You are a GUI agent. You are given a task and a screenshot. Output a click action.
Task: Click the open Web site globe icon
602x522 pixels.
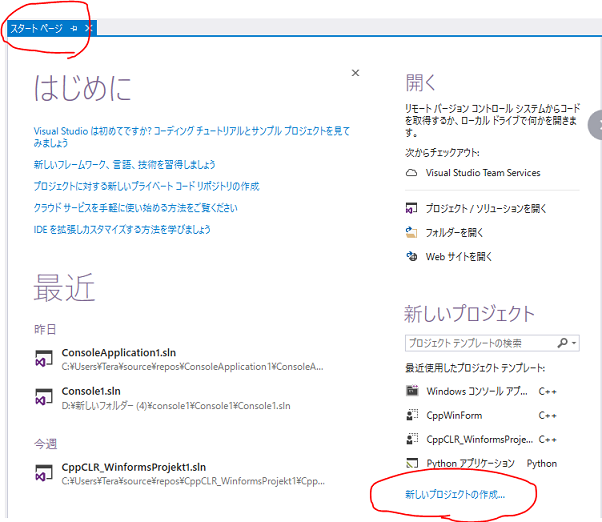click(x=412, y=256)
